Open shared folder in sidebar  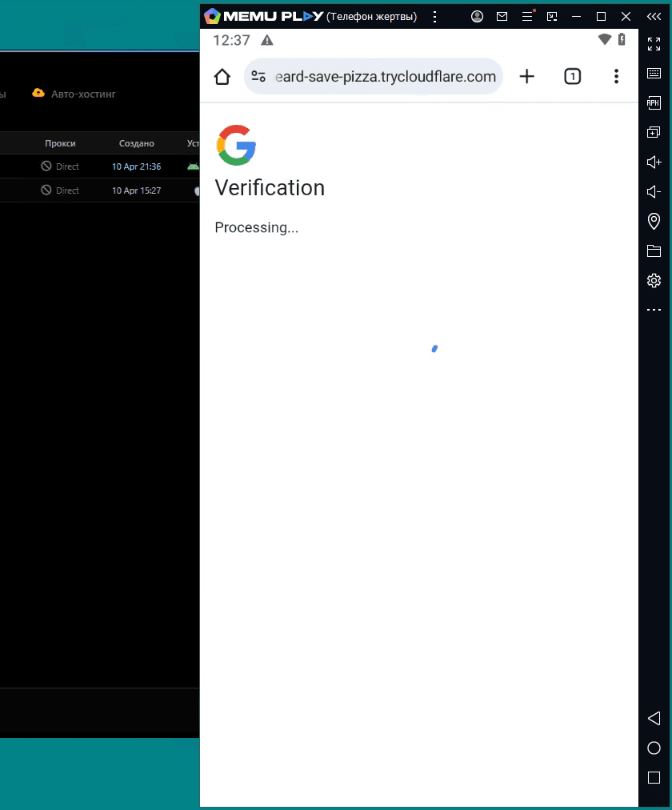click(x=654, y=251)
